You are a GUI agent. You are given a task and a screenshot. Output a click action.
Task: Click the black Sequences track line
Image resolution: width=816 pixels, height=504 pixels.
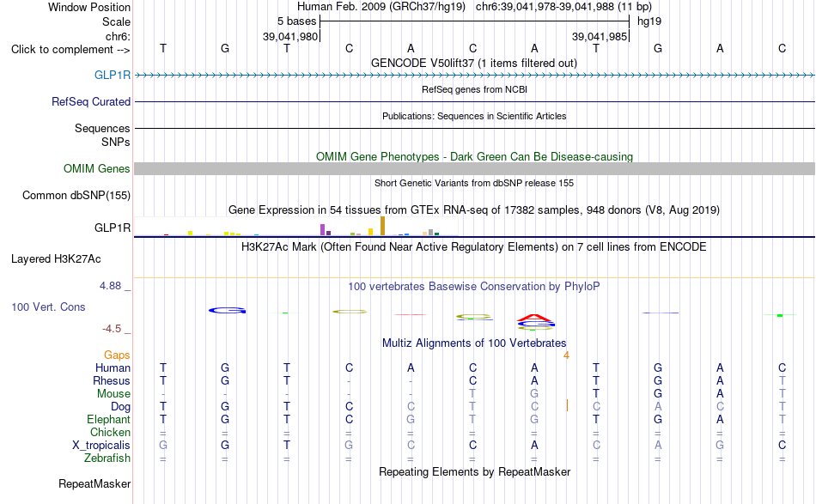[x=474, y=128]
